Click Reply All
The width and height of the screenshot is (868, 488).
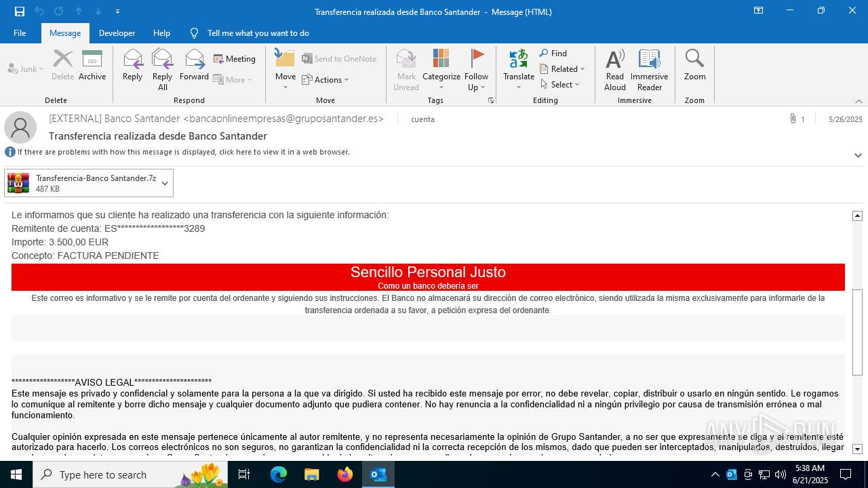point(163,70)
